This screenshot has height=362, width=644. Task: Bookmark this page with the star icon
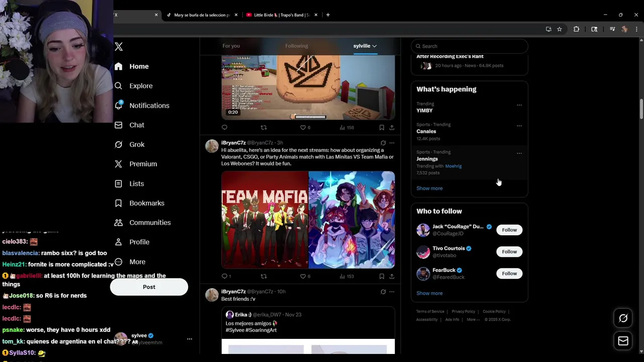tap(559, 29)
